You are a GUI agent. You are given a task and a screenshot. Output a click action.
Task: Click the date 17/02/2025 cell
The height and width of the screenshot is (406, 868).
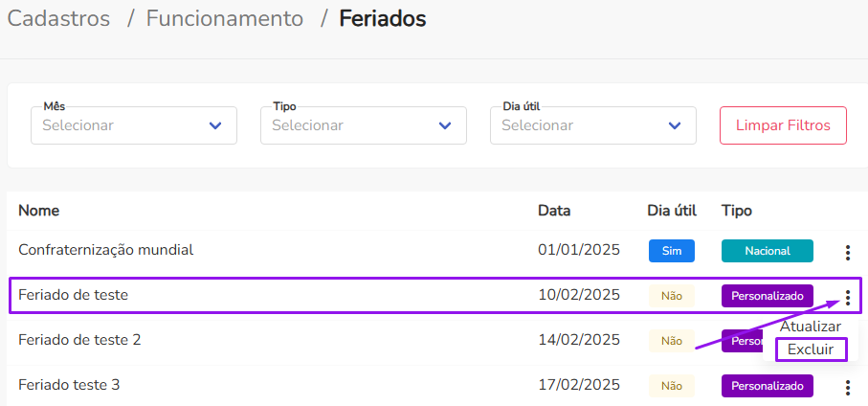[579, 385]
